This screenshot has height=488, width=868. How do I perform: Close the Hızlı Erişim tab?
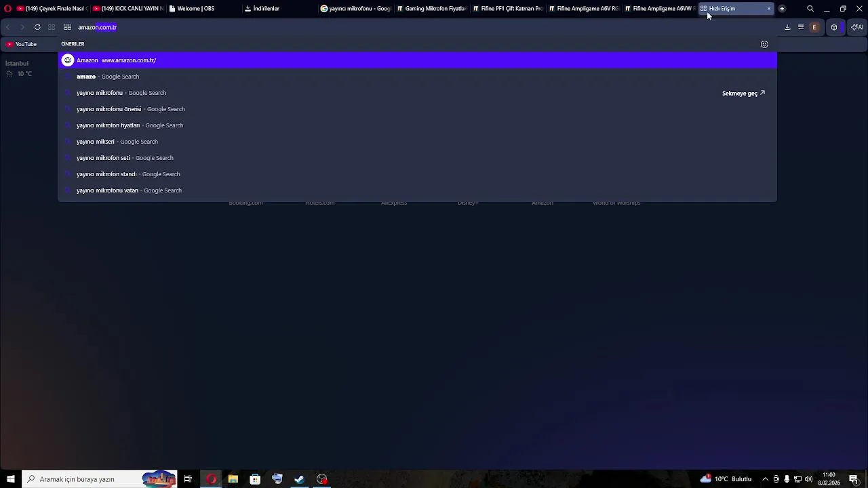(x=769, y=9)
